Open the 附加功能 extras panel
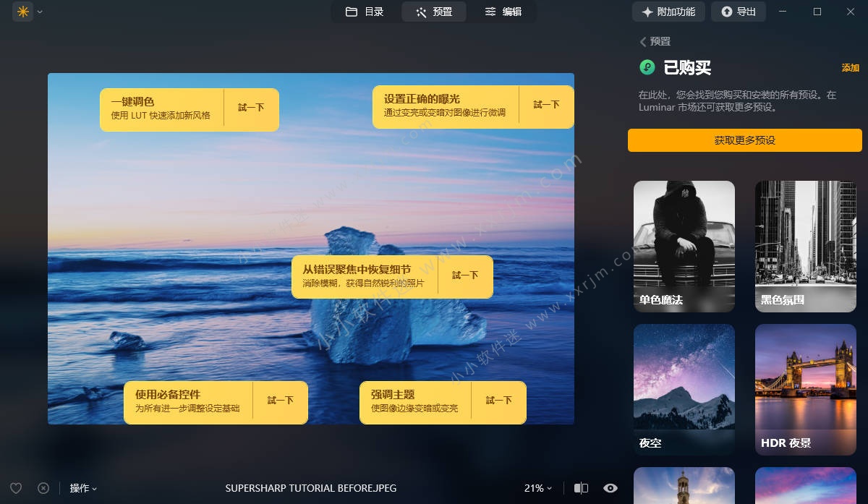868x504 pixels. 668,12
